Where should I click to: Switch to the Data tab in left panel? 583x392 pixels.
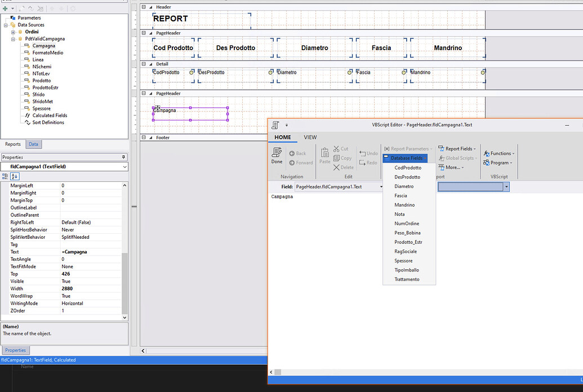pyautogui.click(x=33, y=144)
